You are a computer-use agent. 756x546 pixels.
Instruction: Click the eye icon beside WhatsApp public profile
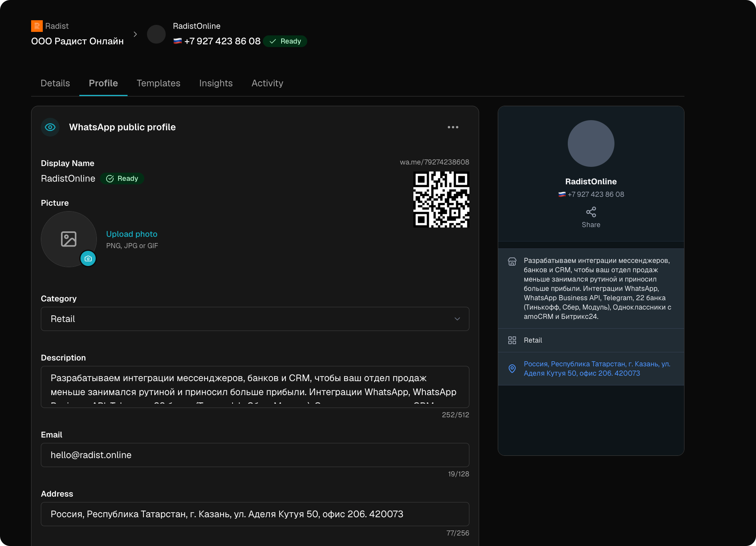(x=50, y=127)
